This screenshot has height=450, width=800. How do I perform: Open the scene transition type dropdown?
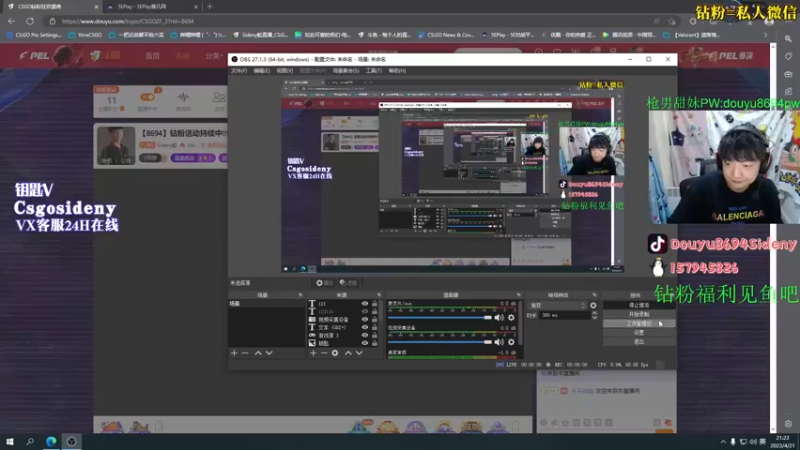pos(558,305)
